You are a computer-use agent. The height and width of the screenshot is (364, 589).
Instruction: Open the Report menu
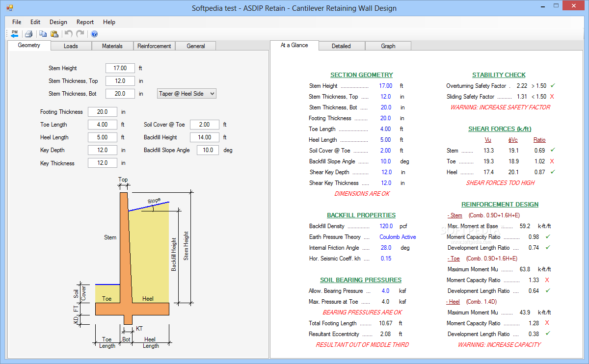click(x=85, y=22)
